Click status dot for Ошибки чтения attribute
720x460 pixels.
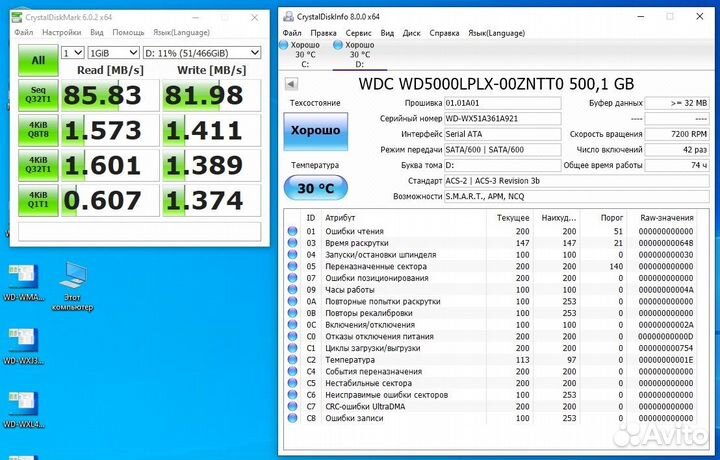click(292, 231)
